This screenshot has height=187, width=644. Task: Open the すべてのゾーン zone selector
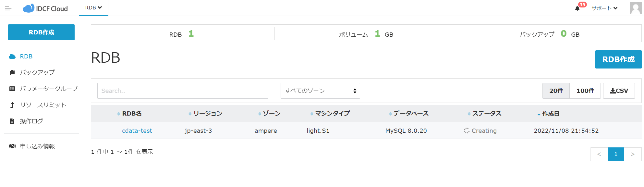point(320,91)
